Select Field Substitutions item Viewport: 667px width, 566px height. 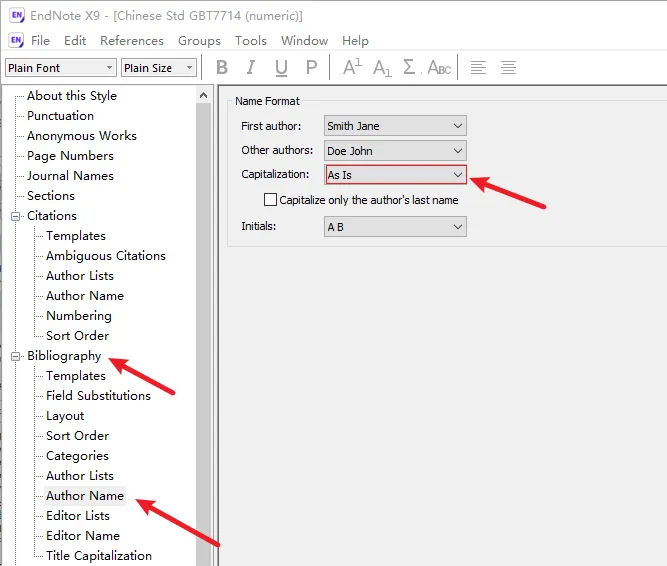[x=98, y=395]
